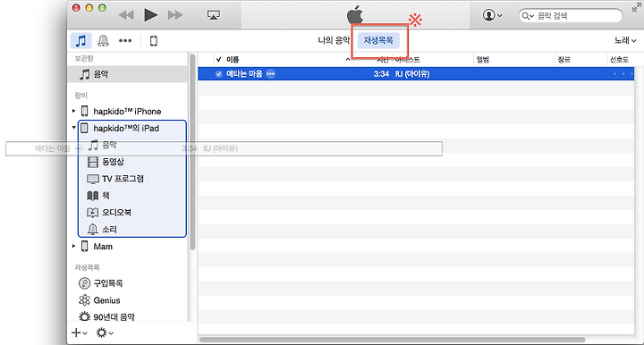
Task: Start playback with the play button
Action: pos(151,15)
